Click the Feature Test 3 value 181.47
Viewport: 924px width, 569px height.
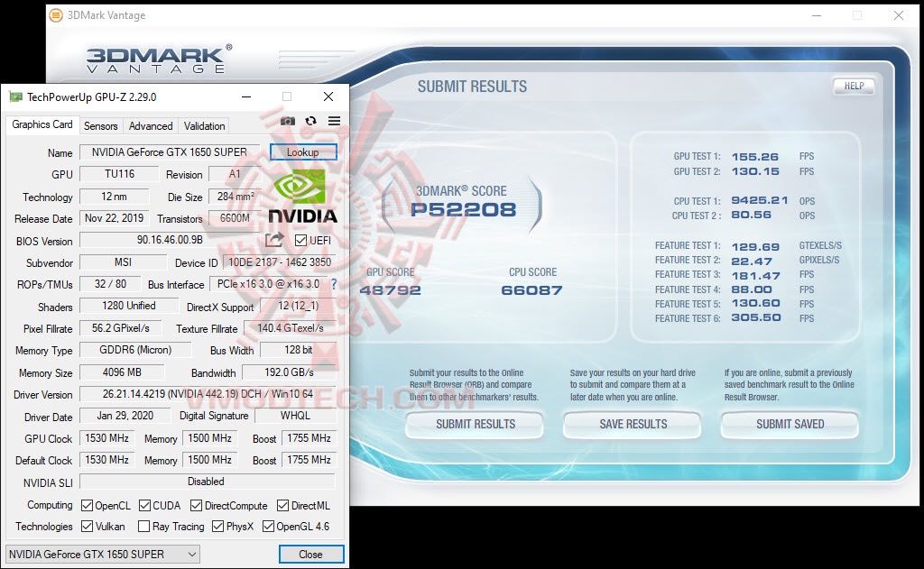click(x=755, y=276)
